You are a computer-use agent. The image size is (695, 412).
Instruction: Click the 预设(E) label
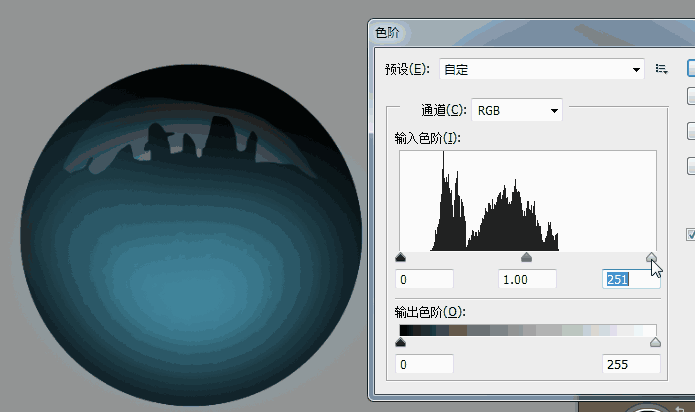pos(407,69)
